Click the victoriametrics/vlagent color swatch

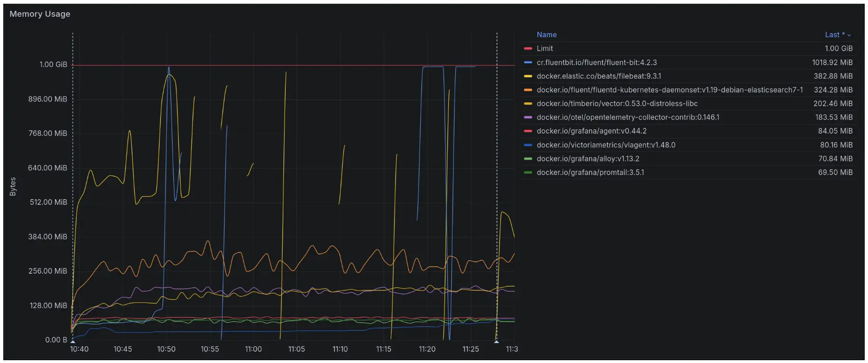[528, 145]
